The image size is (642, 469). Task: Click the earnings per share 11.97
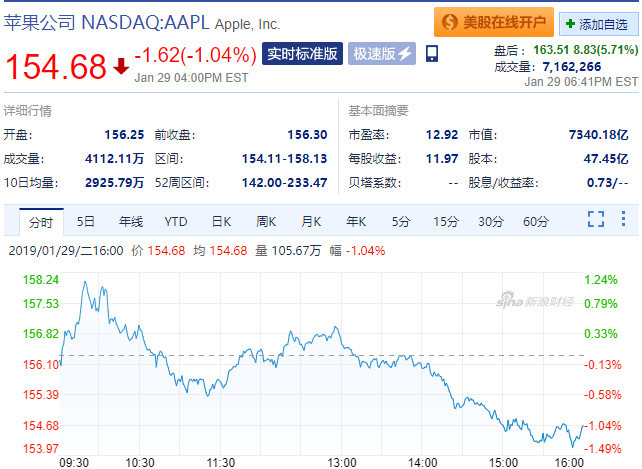(442, 159)
